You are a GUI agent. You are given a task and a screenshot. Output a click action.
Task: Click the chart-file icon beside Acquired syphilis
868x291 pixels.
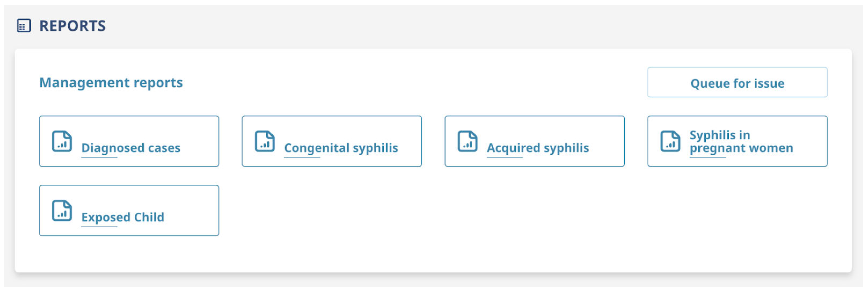467,141
